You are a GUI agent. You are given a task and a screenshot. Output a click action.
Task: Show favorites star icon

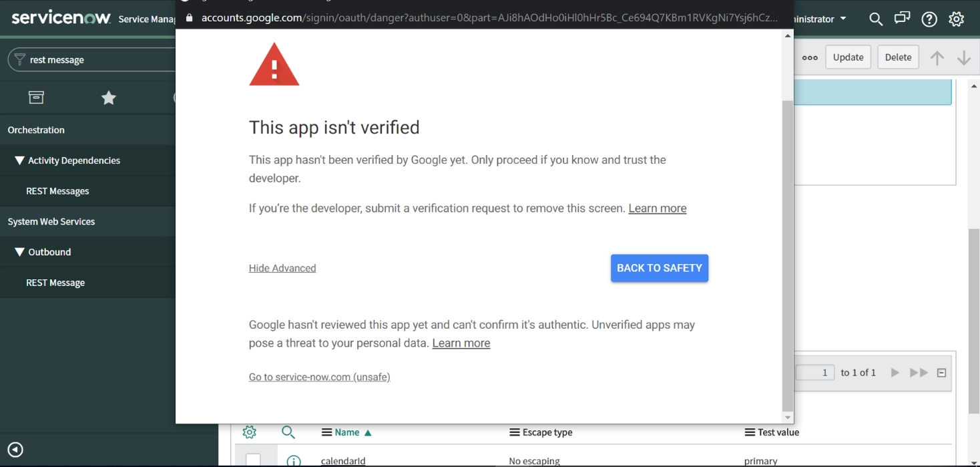pos(109,98)
